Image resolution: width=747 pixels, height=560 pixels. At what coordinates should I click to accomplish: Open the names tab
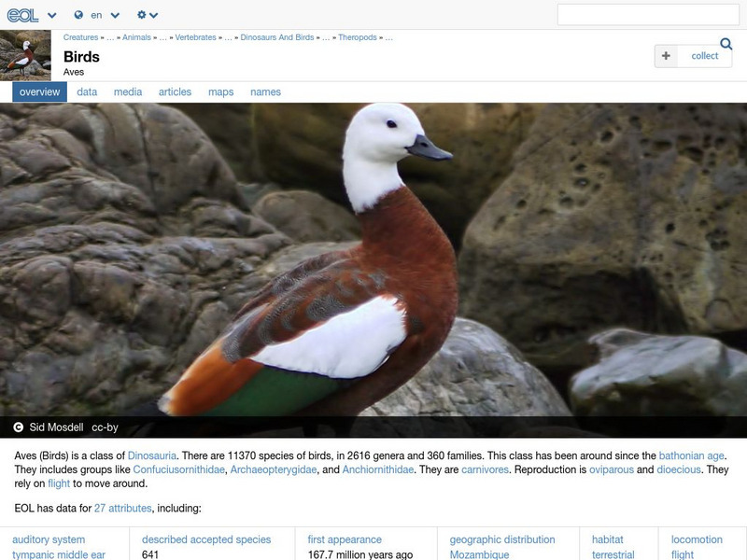(x=264, y=91)
